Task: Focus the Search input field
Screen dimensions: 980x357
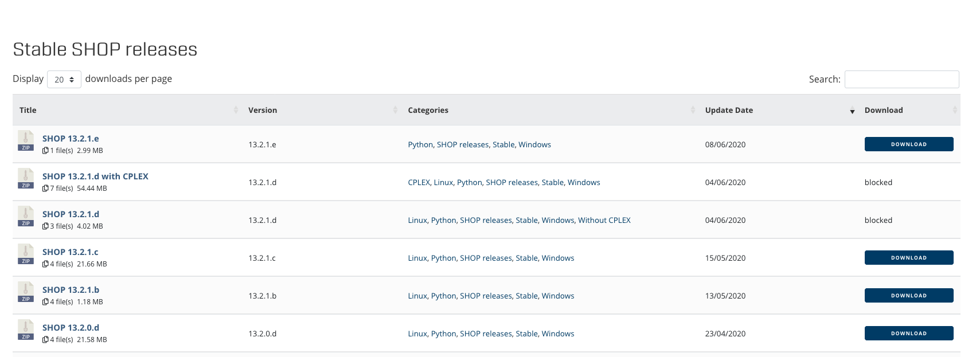Action: [902, 80]
